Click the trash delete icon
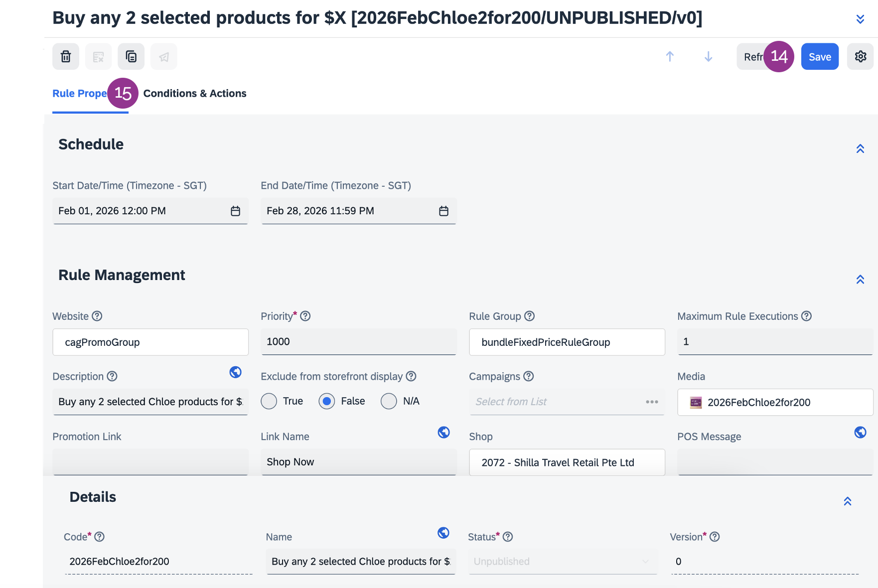The width and height of the screenshot is (878, 588). [x=66, y=56]
